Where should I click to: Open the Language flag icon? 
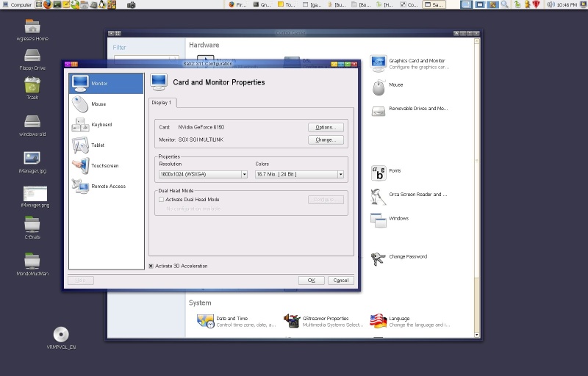[378, 321]
